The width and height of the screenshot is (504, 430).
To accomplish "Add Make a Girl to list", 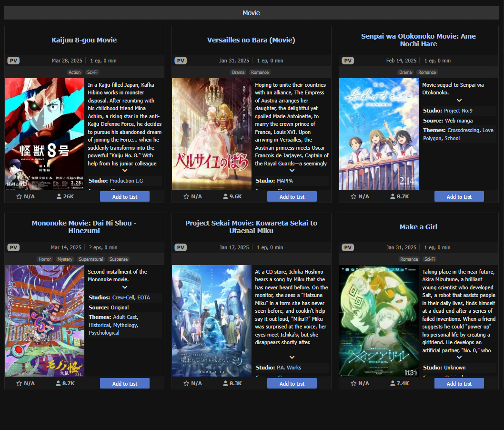I will 459,383.
